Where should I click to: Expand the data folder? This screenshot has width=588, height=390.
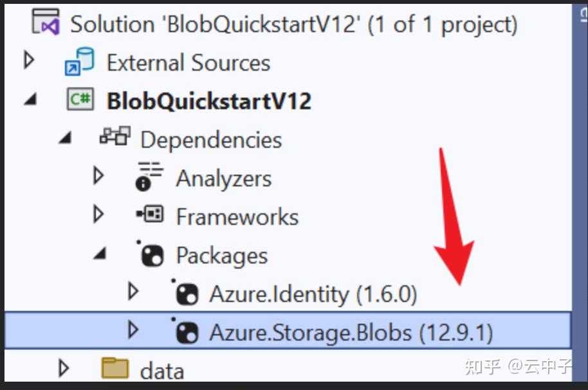pos(62,368)
